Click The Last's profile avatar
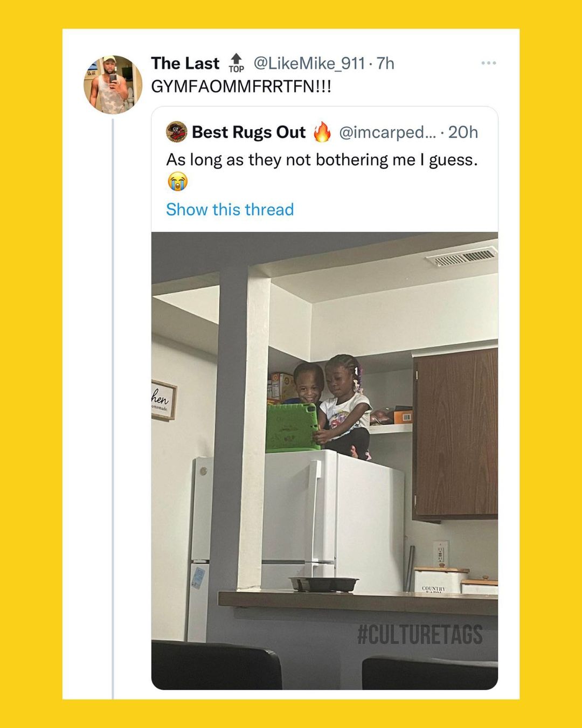 tap(113, 85)
